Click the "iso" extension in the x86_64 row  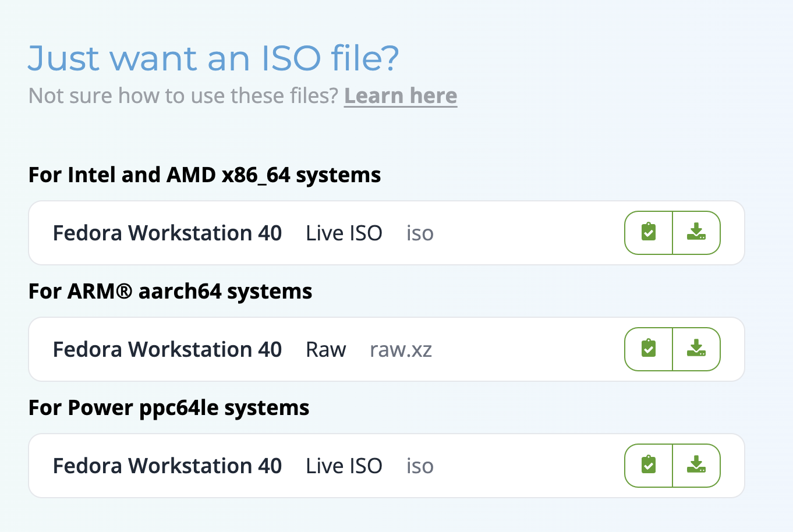[420, 233]
